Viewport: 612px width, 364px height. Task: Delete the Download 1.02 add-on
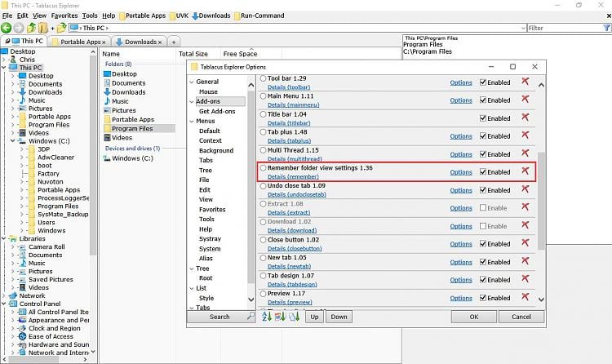pos(526,225)
